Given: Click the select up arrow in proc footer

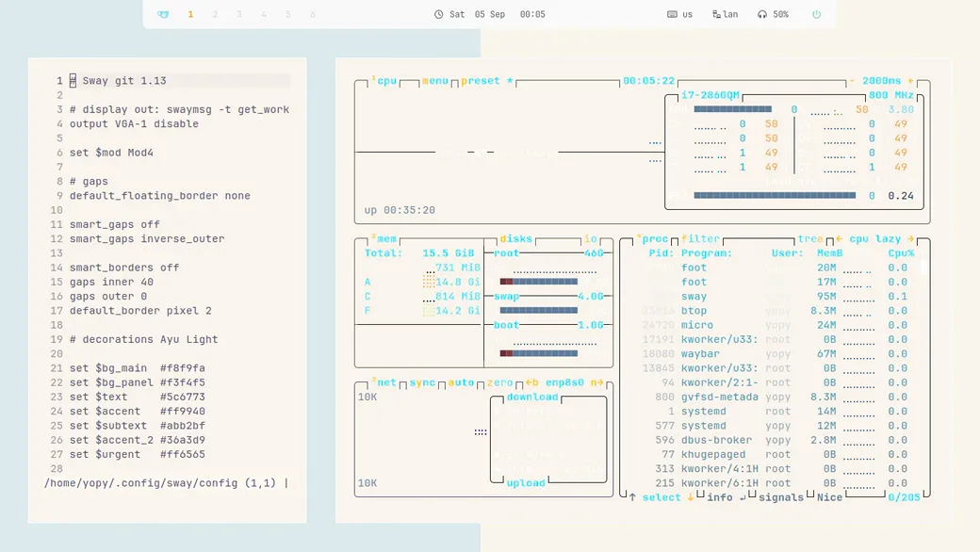Looking at the screenshot, I should (632, 497).
